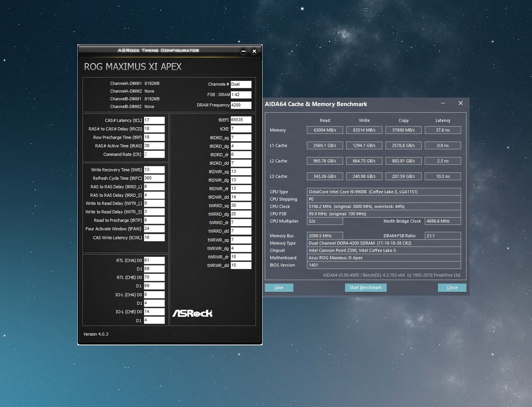This screenshot has width=532, height=407.
Task: Select the IO-L (CHA) D0 field
Action: tap(154, 295)
